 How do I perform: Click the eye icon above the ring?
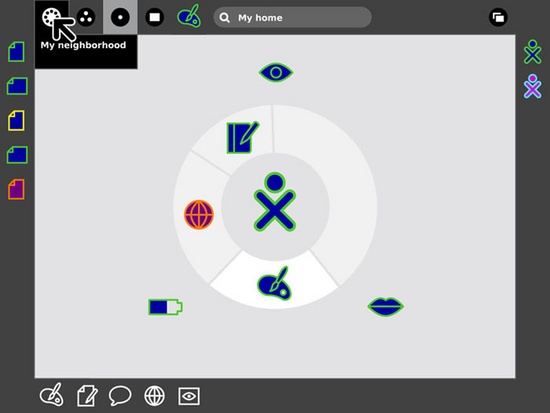[276, 72]
